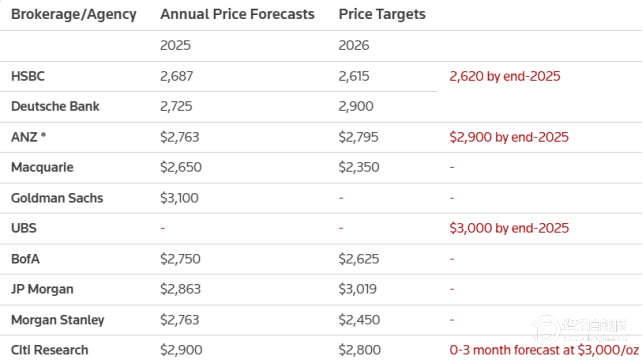This screenshot has height=360, width=643.
Task: Click UBS $3,000 by end-2025 target
Action: tap(509, 228)
